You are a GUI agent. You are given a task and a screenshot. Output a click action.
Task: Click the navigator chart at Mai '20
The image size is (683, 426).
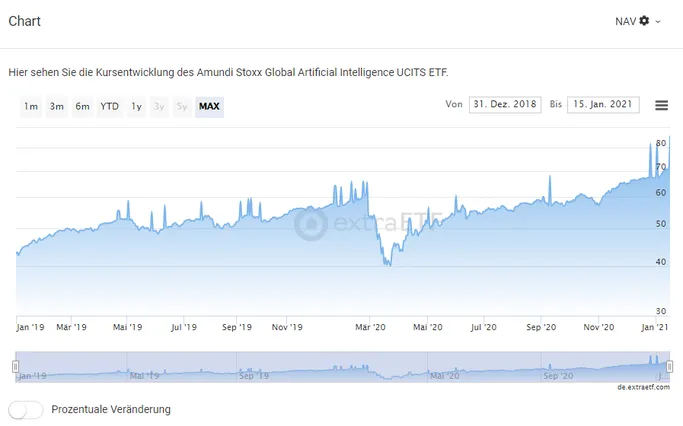click(x=444, y=375)
